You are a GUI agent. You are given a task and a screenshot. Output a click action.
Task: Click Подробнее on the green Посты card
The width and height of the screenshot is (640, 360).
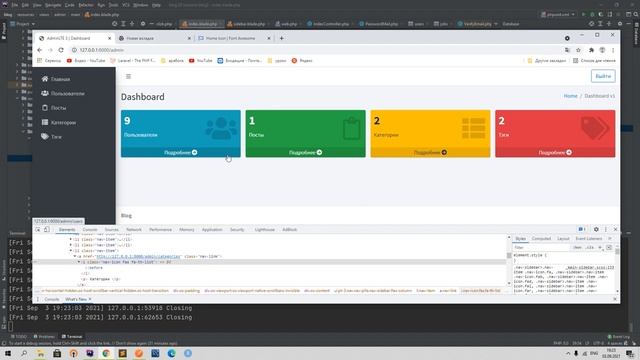pyautogui.click(x=305, y=152)
